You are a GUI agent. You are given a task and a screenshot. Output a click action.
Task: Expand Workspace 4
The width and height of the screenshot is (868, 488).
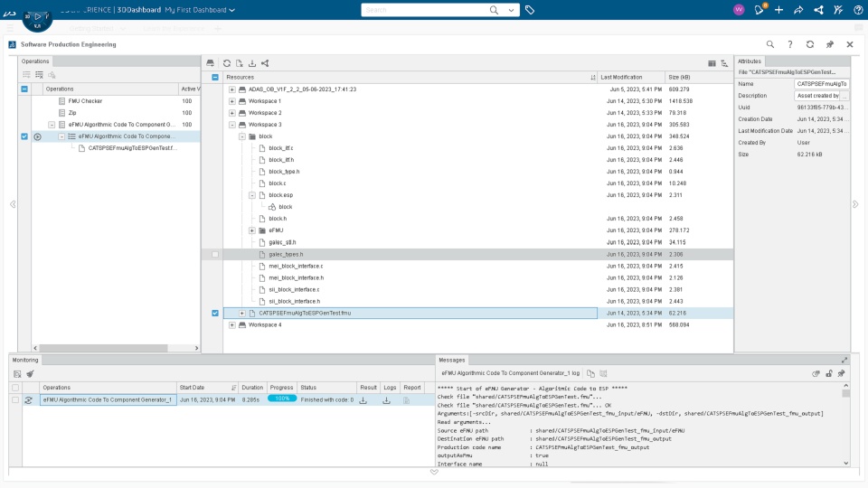coord(232,324)
